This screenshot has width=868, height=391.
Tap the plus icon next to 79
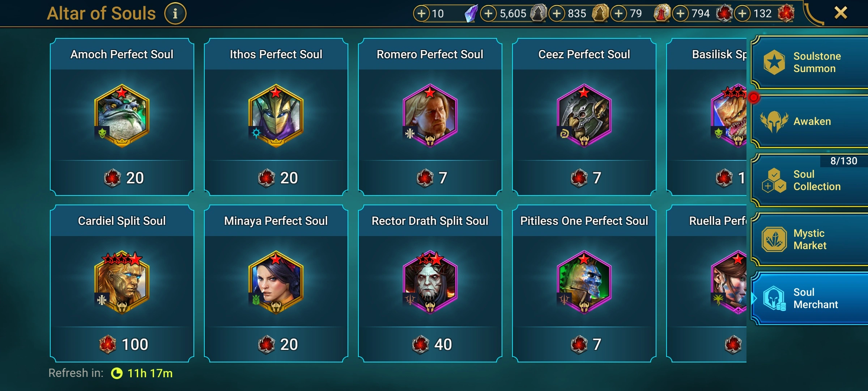619,14
